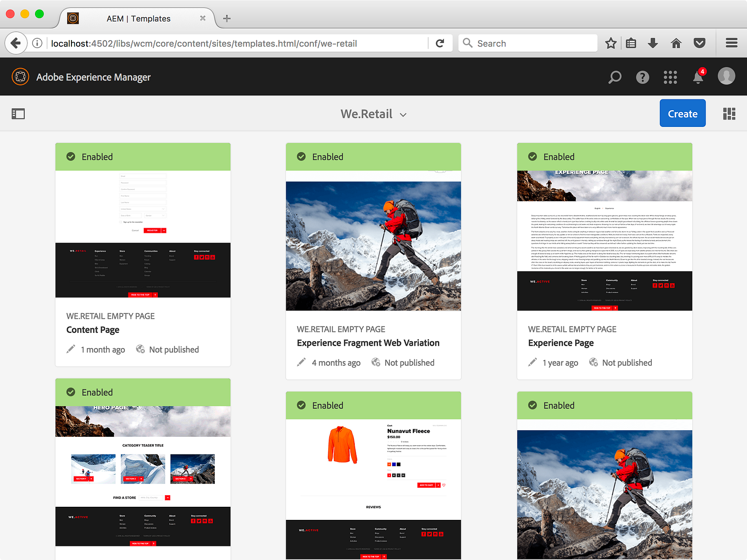Click Enabled status on Experience Fragment card
The image size is (747, 560).
point(328,157)
